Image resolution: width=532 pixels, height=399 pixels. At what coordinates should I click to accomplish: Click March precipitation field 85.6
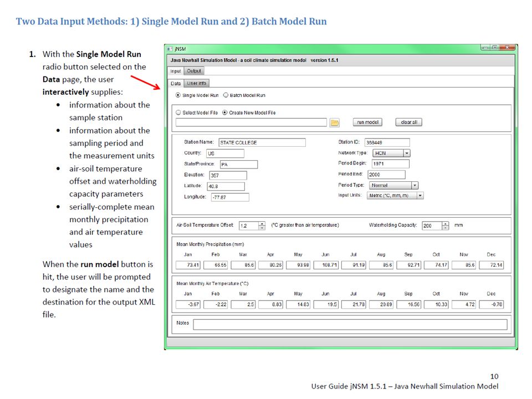[243, 265]
